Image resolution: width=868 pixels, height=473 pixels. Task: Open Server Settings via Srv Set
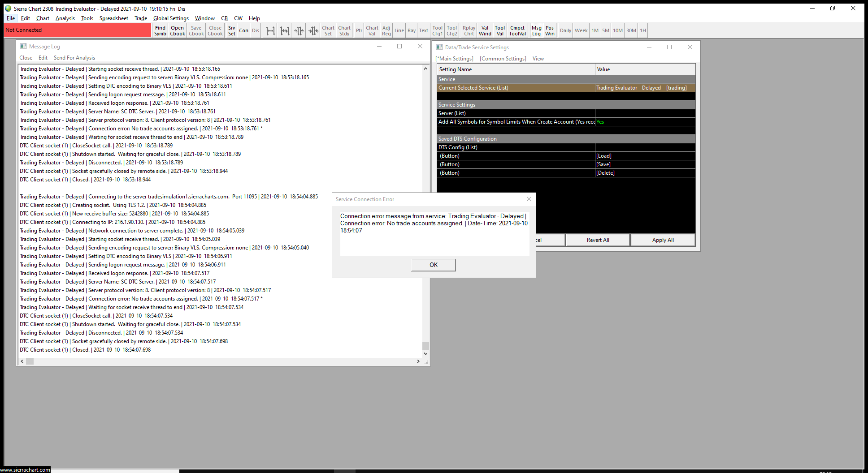[x=231, y=30]
